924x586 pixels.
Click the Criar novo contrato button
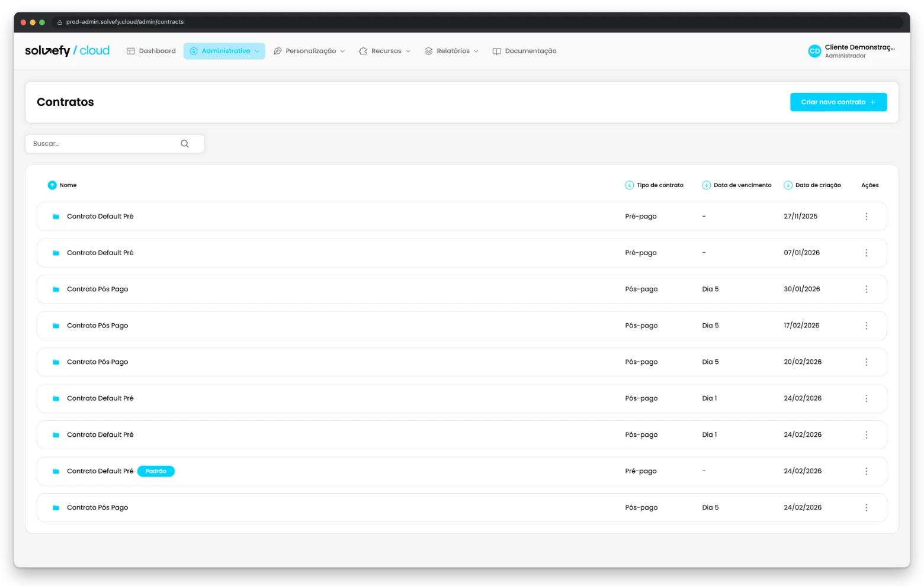[838, 102]
